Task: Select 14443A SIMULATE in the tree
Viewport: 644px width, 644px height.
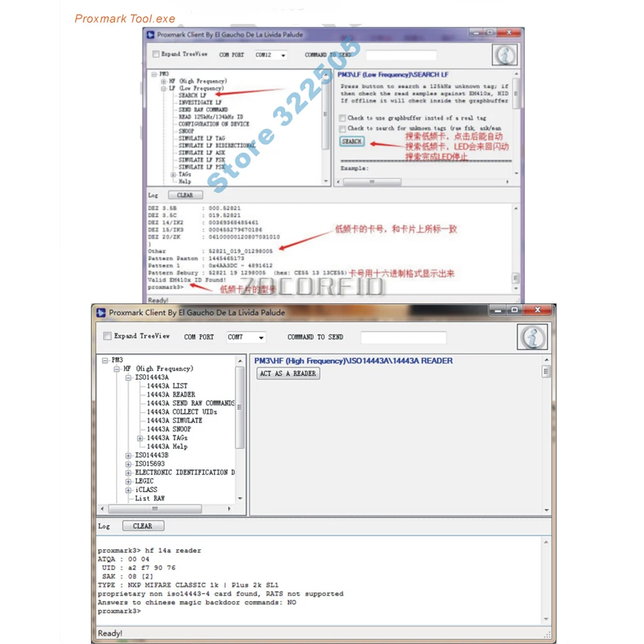Action: pos(175,421)
